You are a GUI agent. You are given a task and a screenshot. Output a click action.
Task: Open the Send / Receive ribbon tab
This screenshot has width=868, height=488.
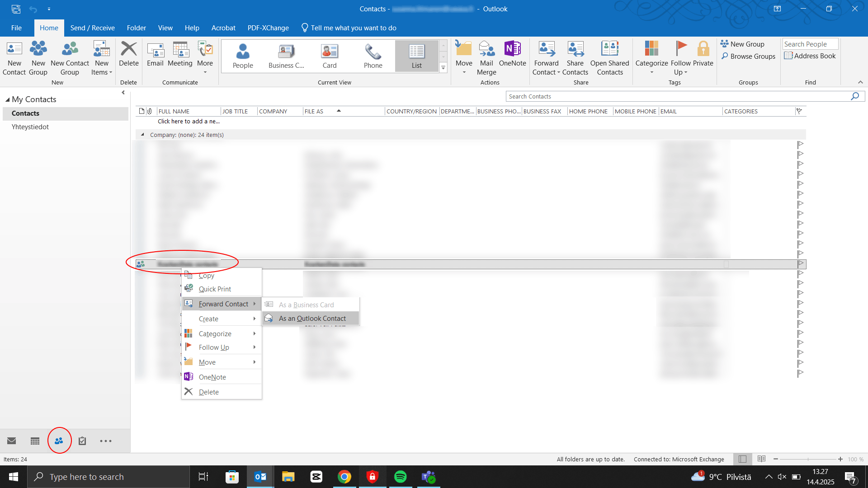[92, 28]
